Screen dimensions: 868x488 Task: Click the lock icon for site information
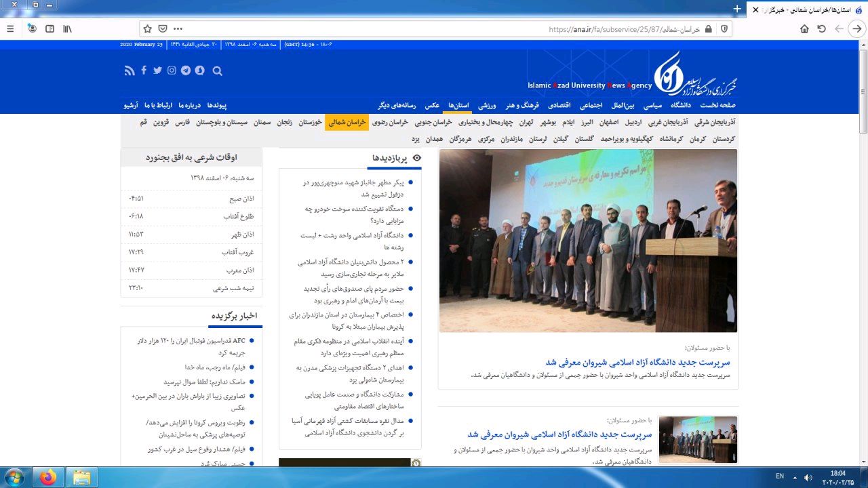coord(709,29)
